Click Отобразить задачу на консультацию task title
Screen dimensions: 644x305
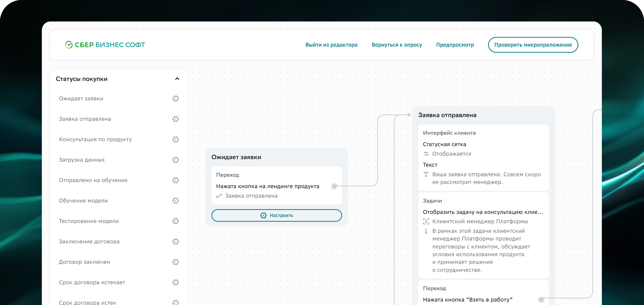point(483,212)
